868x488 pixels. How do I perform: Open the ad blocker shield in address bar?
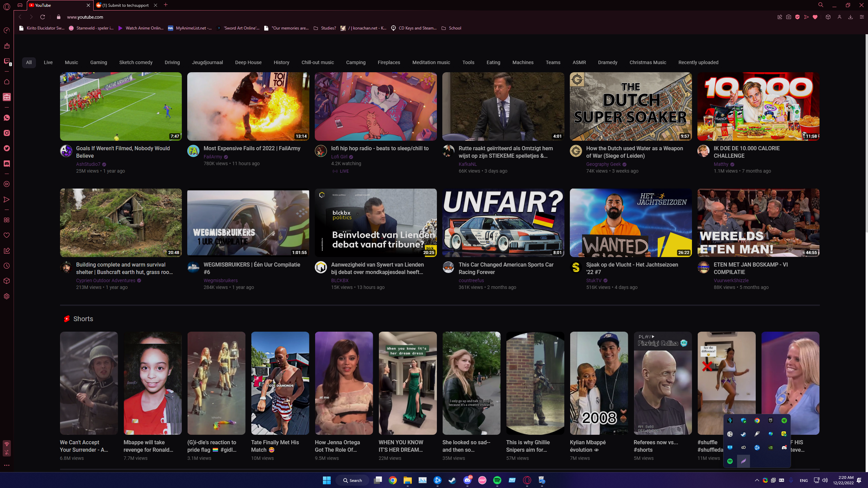click(x=797, y=17)
